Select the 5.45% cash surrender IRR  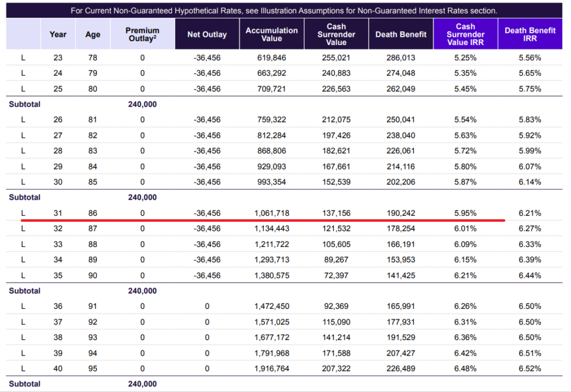(466, 89)
